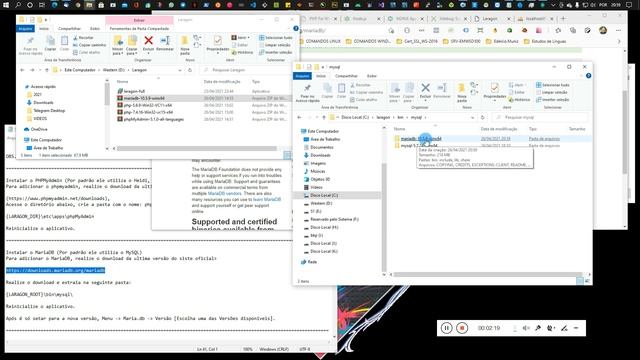Follow learn MariaDB link on web page
The width and height of the screenshot is (640, 360).
[x=267, y=200]
